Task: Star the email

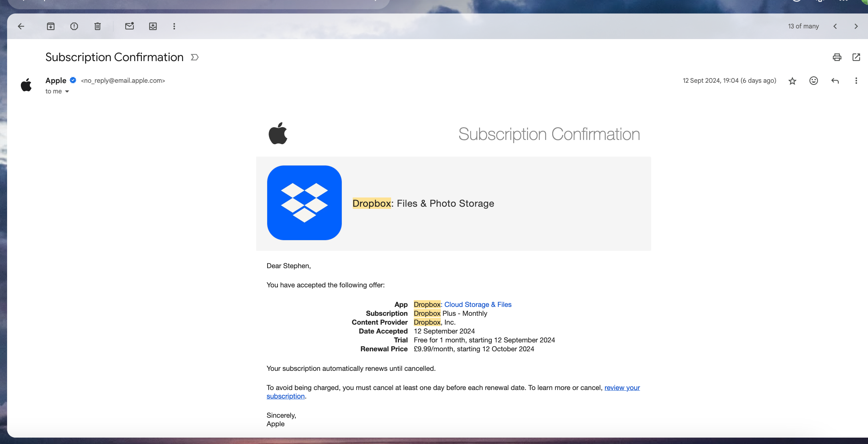Action: [x=792, y=81]
